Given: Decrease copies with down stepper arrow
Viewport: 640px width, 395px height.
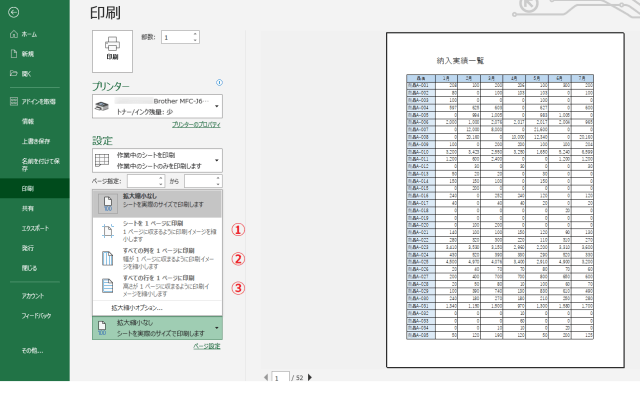Looking at the screenshot, I should point(195,40).
